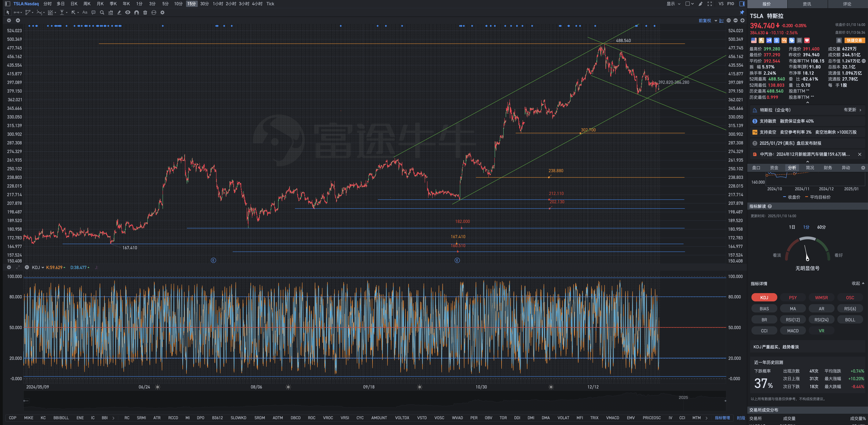Click the brush theme icon

(700, 4)
